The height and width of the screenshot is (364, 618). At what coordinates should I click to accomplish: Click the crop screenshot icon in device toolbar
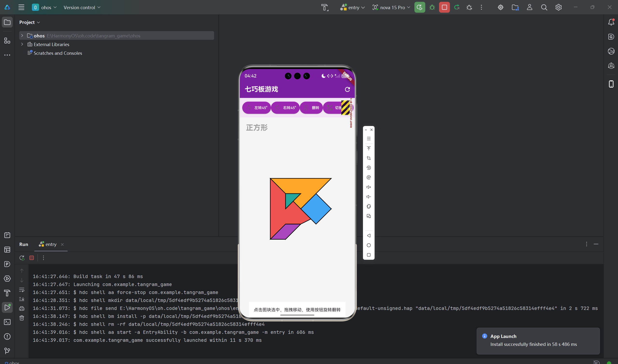tap(369, 158)
